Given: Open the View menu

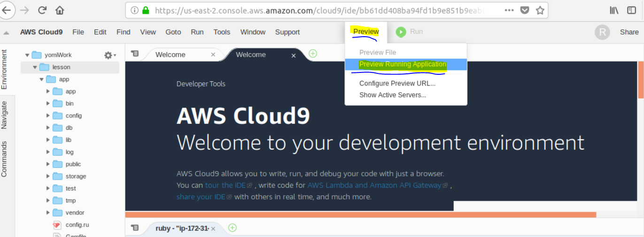Looking at the screenshot, I should [x=148, y=32].
